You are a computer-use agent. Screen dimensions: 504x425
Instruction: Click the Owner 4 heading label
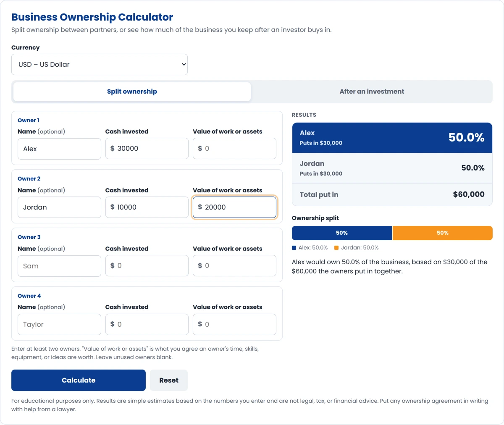(x=29, y=296)
